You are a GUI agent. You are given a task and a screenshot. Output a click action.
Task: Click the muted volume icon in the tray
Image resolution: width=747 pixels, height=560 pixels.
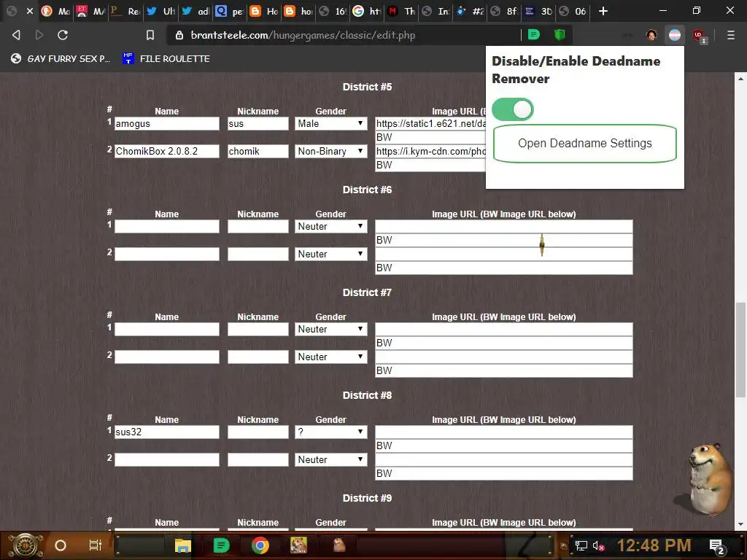(598, 545)
